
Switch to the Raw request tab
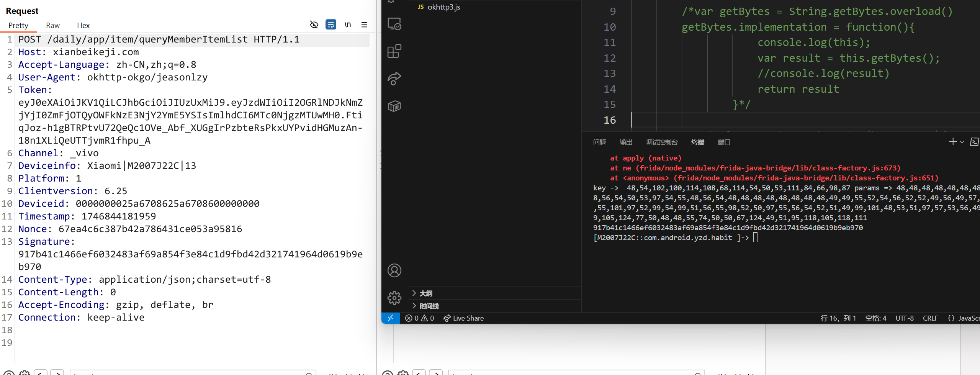point(53,25)
